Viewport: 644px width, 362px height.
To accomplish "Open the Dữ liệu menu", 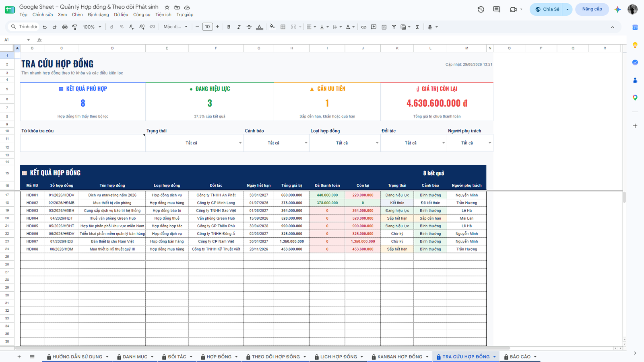I will (x=121, y=14).
